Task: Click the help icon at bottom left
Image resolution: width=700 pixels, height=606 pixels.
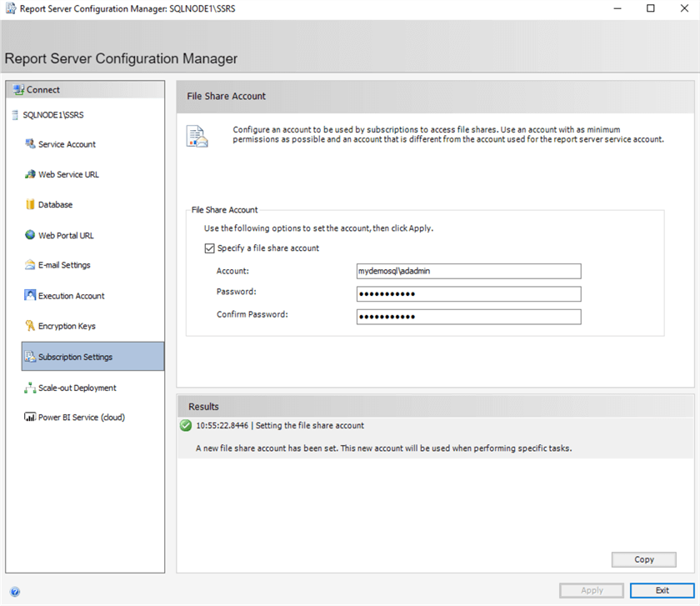Action: click(x=15, y=592)
